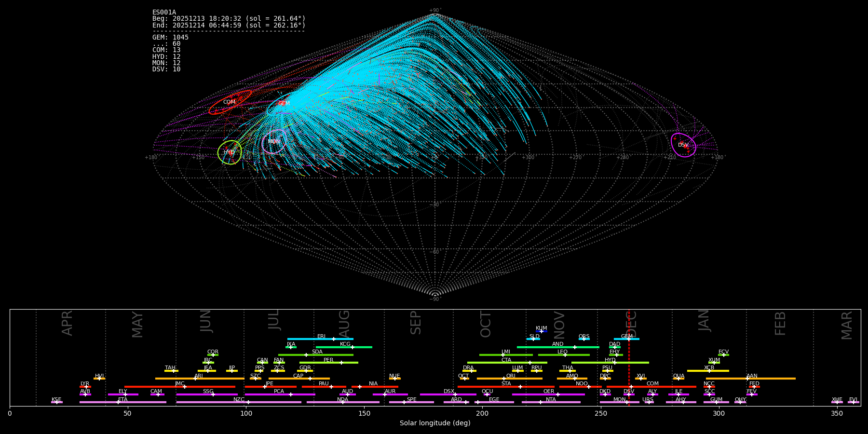Select the MON radiant circle label on sky map
Image resolution: width=868 pixels, height=434 pixels.
click(274, 142)
